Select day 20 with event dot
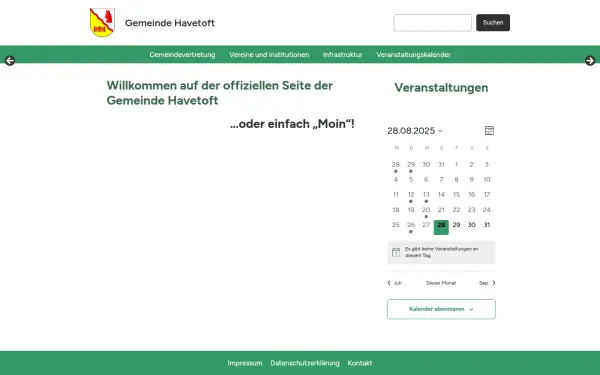The image size is (600, 375). [426, 211]
